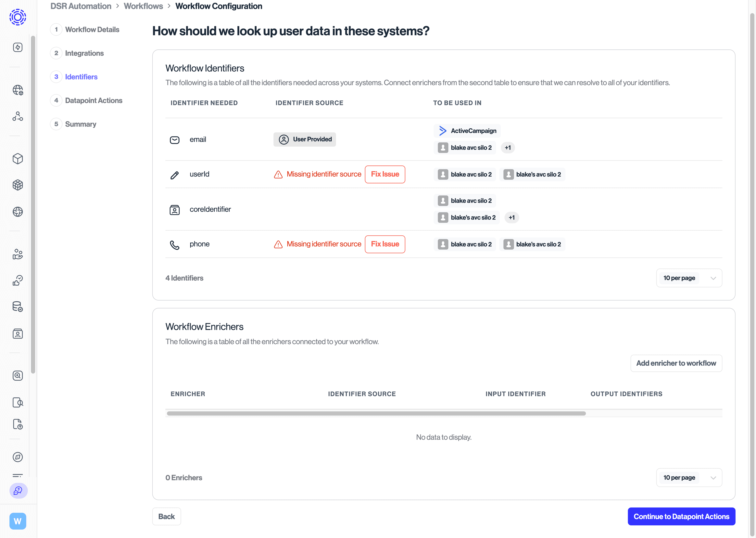Viewport: 756px width, 538px height.
Task: Open Enrichers per page dropdown
Action: [x=689, y=477]
